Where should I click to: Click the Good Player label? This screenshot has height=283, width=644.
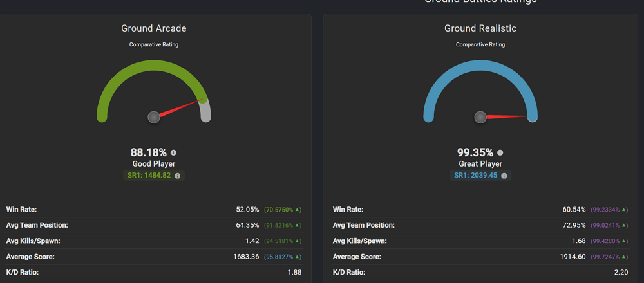154,164
